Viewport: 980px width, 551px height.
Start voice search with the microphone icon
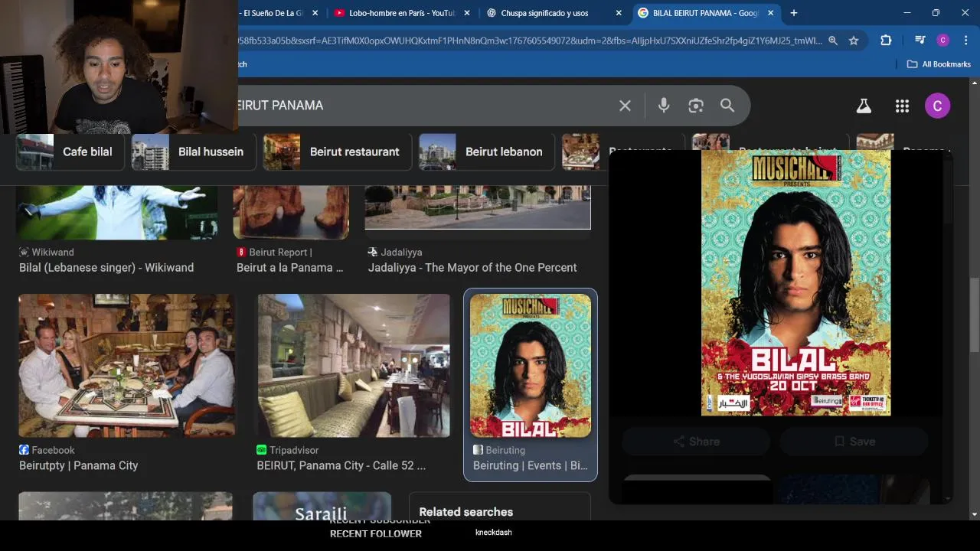pyautogui.click(x=664, y=106)
